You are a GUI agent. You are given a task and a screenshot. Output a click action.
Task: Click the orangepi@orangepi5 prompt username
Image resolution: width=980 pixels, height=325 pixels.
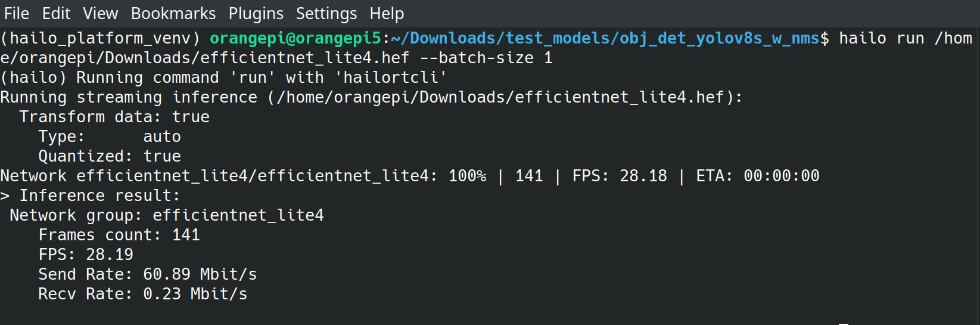click(295, 38)
